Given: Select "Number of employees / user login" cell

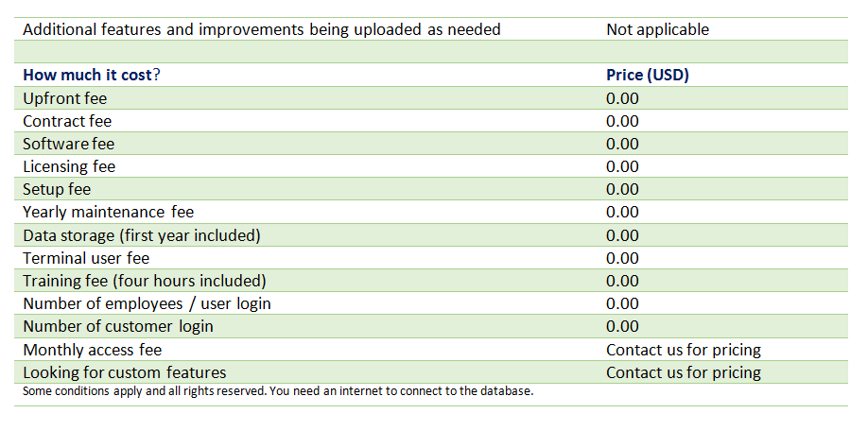Looking at the screenshot, I should tap(147, 303).
